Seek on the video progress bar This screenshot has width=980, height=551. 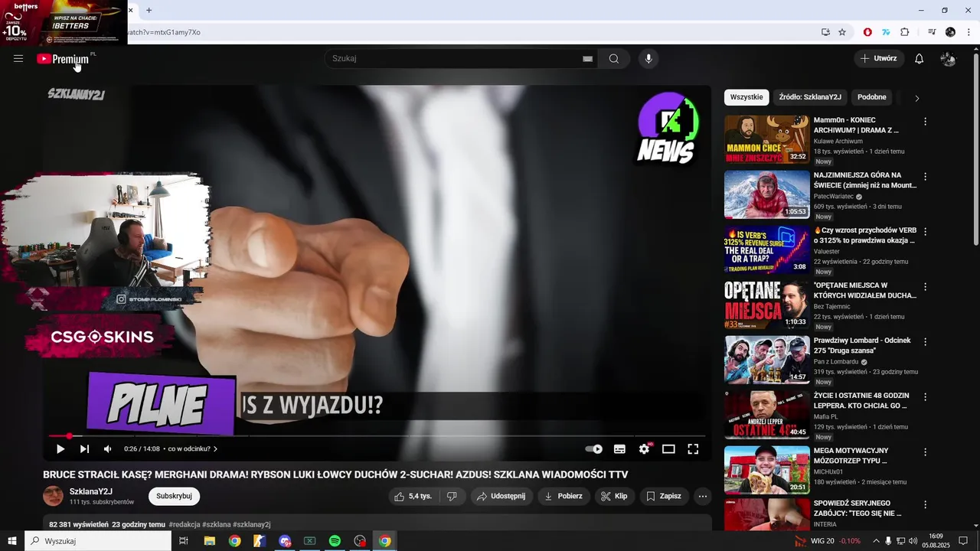[377, 436]
